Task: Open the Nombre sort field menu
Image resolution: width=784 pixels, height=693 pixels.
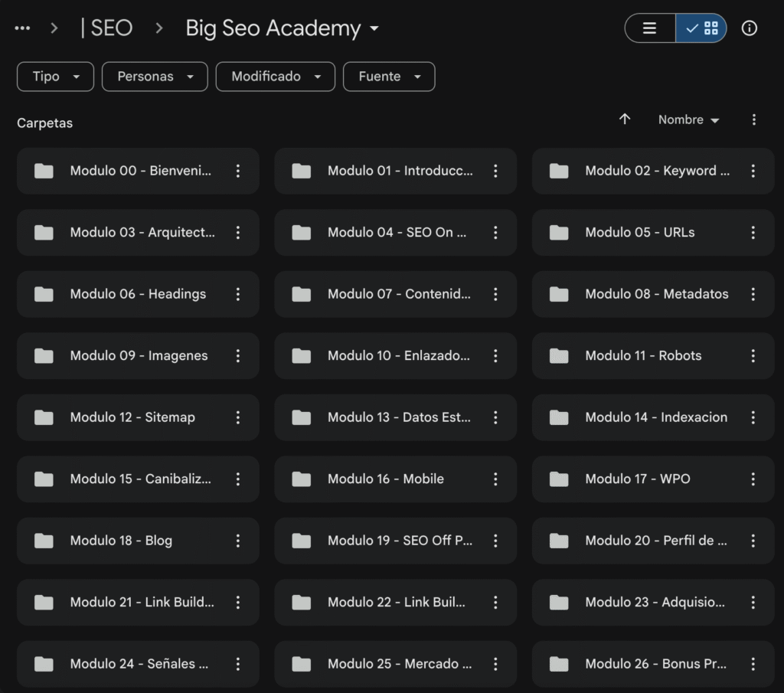Action: (x=688, y=120)
